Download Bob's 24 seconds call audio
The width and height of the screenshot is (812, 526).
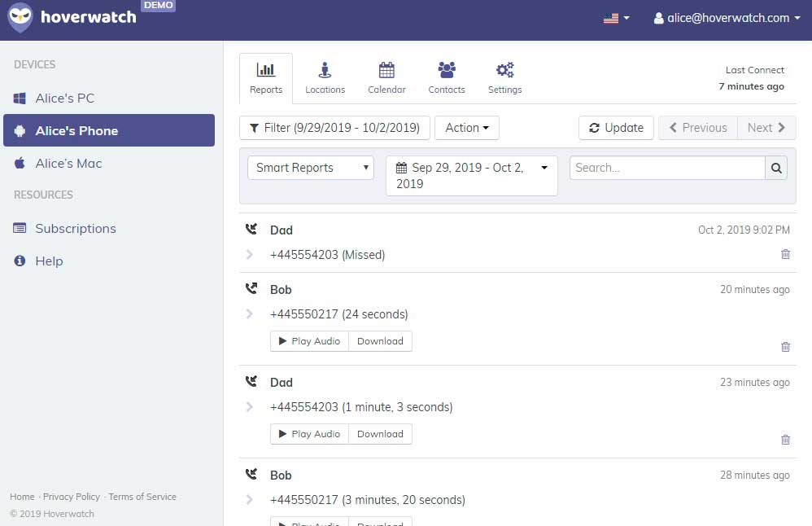[x=380, y=341]
